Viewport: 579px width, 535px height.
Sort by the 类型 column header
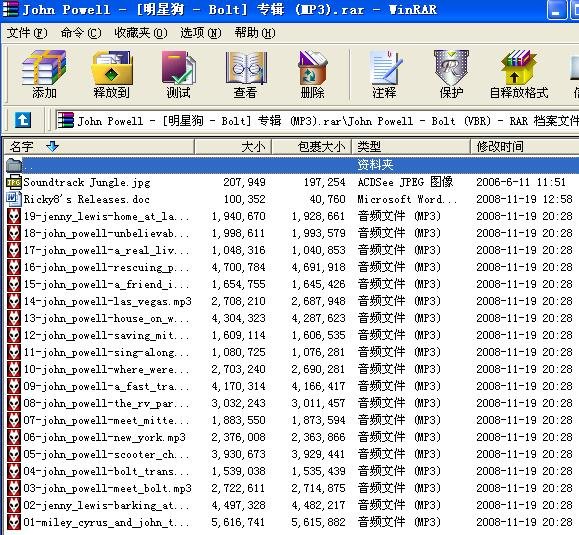411,147
